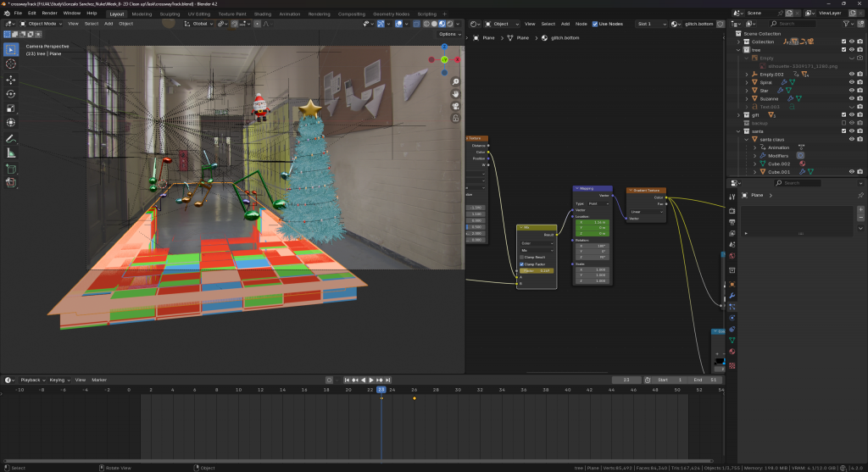This screenshot has width=868, height=472.
Task: Hide the Spiral object in viewport
Action: 851,82
